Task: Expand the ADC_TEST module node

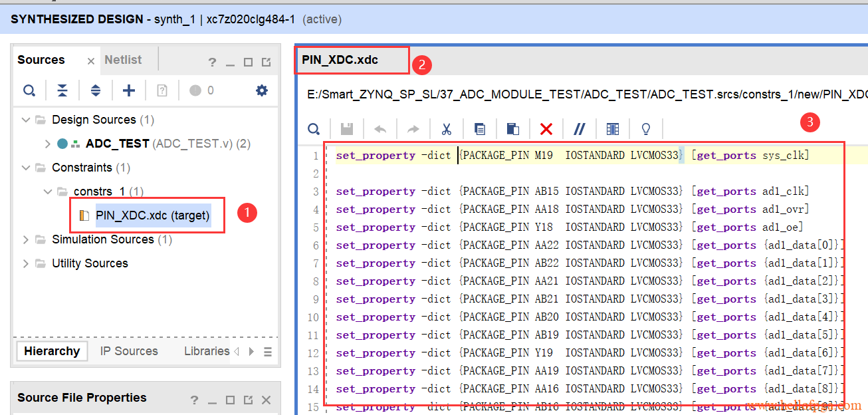Action: tap(47, 144)
